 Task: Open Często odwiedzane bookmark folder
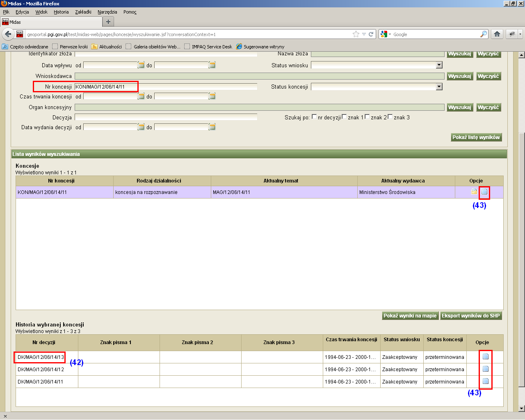[x=25, y=46]
